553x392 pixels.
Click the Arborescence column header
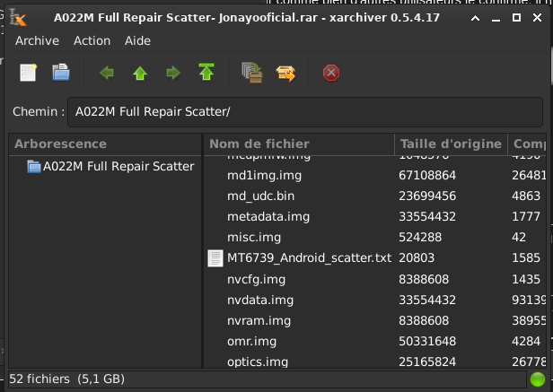(105, 144)
